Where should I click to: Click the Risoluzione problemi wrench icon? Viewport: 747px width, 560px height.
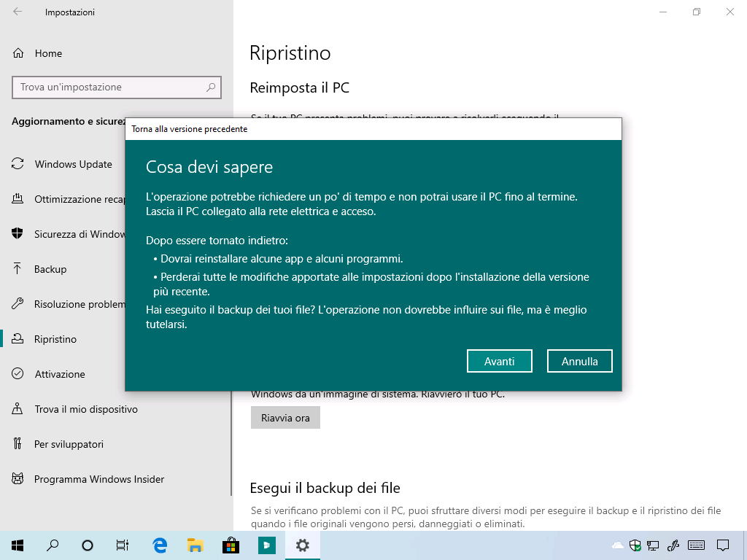coord(18,304)
